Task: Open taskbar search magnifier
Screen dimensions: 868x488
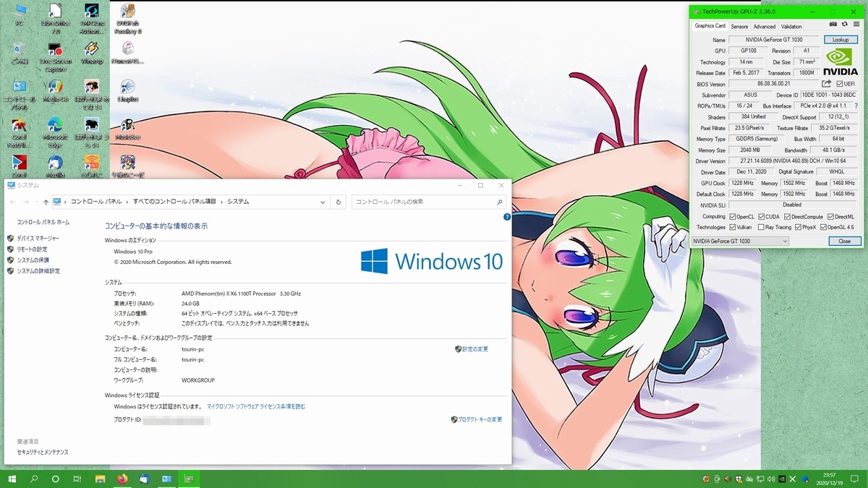Action: click(34, 479)
